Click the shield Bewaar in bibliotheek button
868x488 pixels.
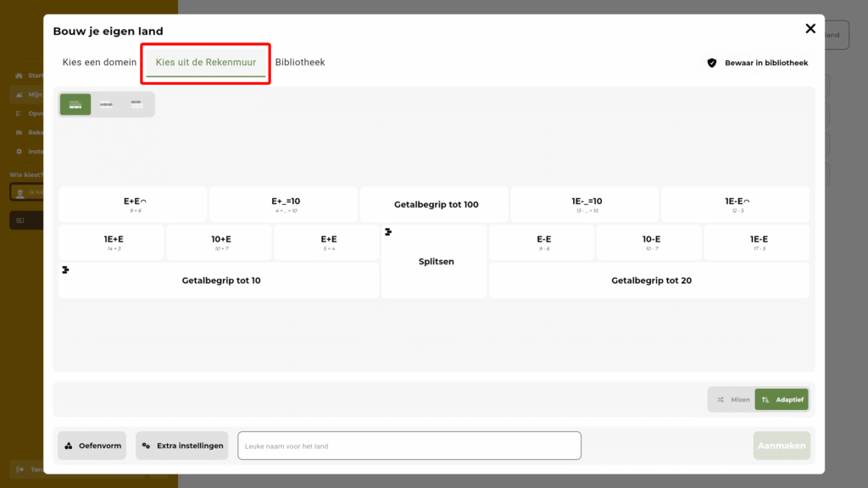coord(757,63)
